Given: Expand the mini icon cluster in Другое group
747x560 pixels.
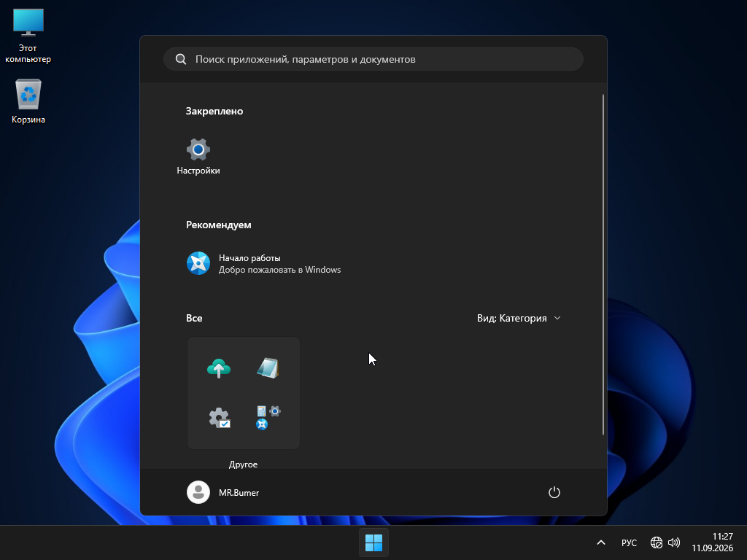Looking at the screenshot, I should [268, 418].
